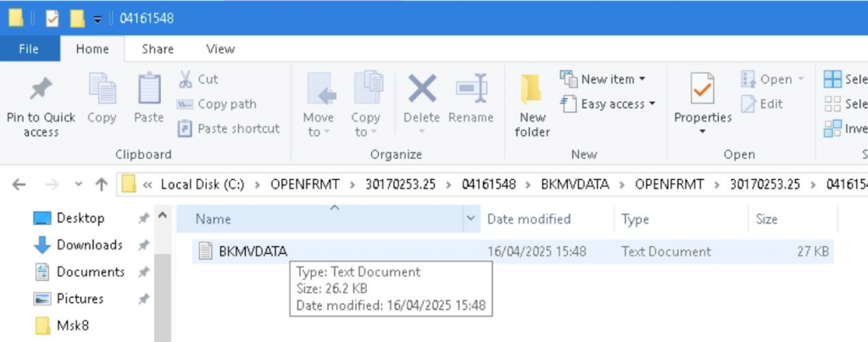Click Paste shortcut button

[x=228, y=129]
